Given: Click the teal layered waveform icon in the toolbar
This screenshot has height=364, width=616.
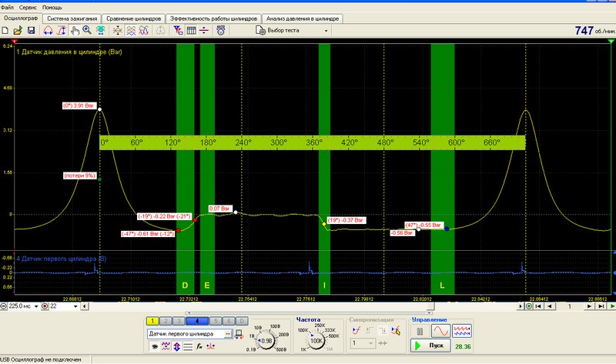Looking at the screenshot, I should 101,30.
